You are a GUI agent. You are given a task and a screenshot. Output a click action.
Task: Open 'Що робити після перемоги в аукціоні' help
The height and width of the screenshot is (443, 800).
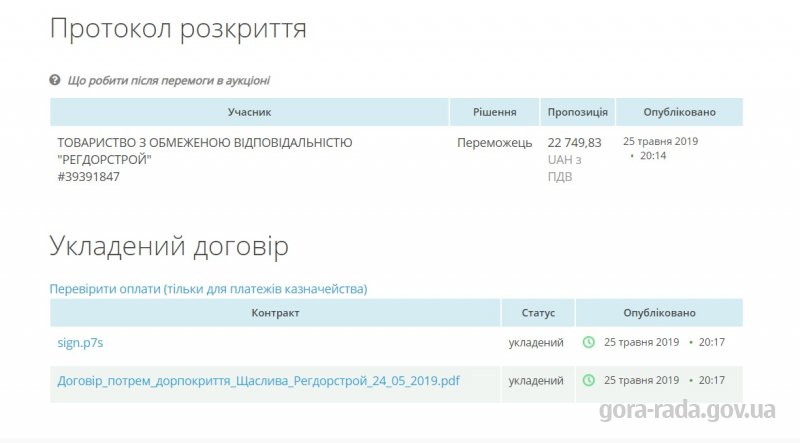(x=168, y=80)
